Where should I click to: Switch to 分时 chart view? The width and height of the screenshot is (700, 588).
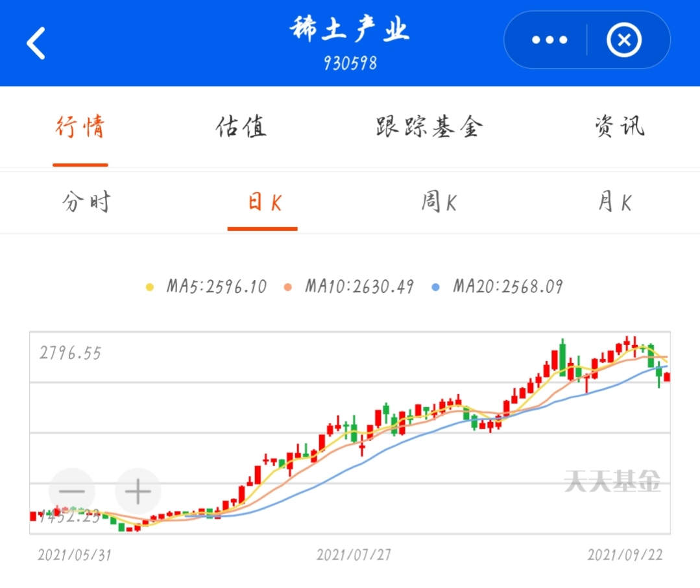tap(86, 202)
